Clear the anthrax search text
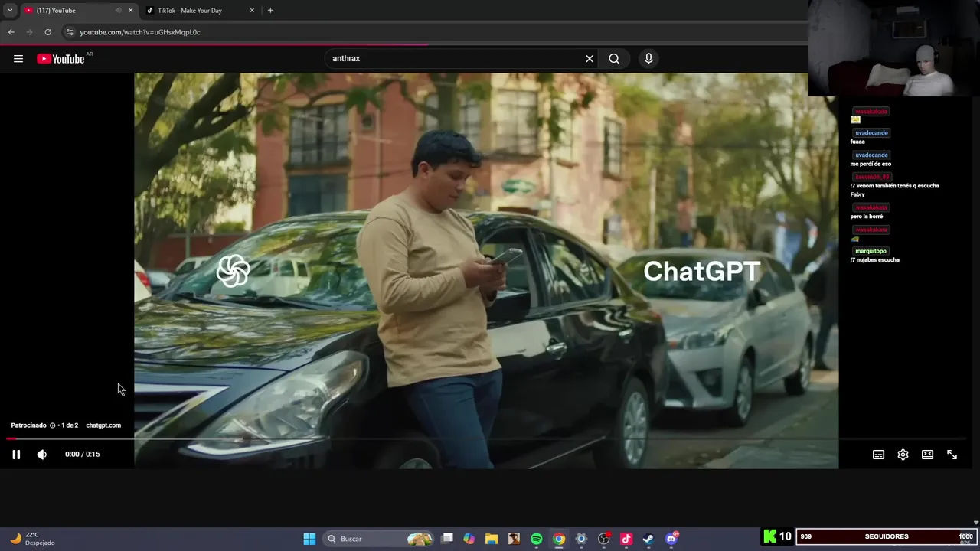Viewport: 980px width, 551px height. click(590, 59)
